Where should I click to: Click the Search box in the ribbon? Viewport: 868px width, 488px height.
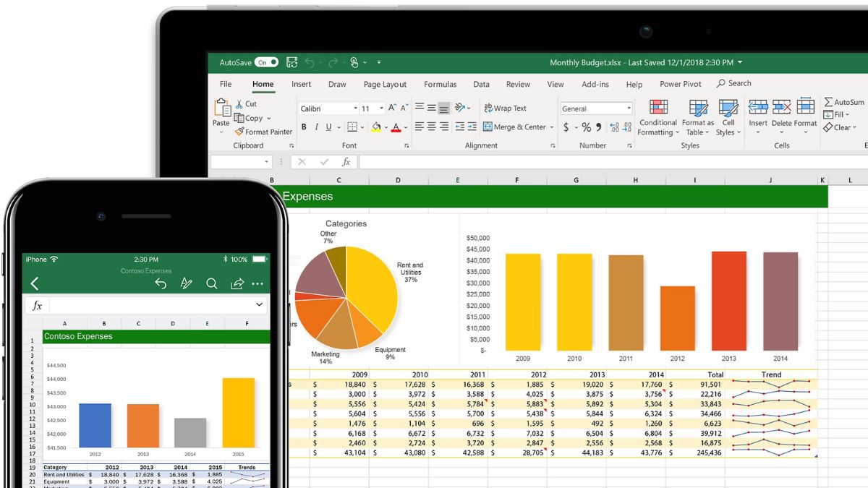[734, 83]
